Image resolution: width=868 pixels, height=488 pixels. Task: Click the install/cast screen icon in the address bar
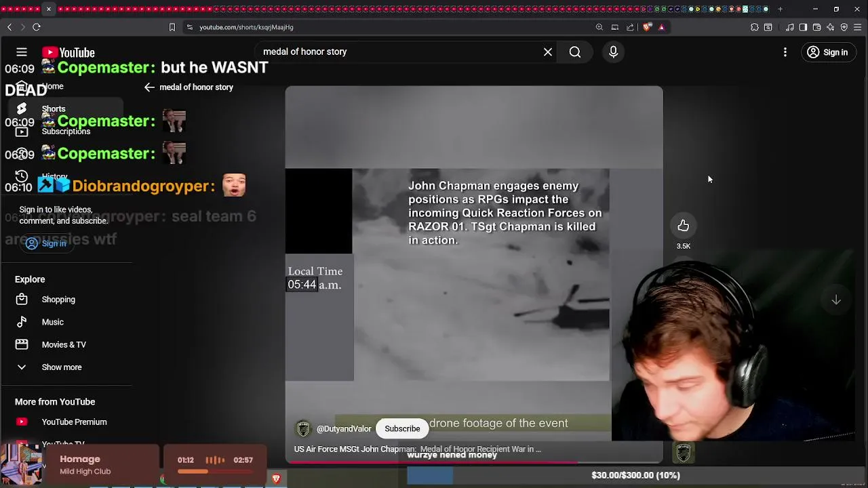coord(615,27)
